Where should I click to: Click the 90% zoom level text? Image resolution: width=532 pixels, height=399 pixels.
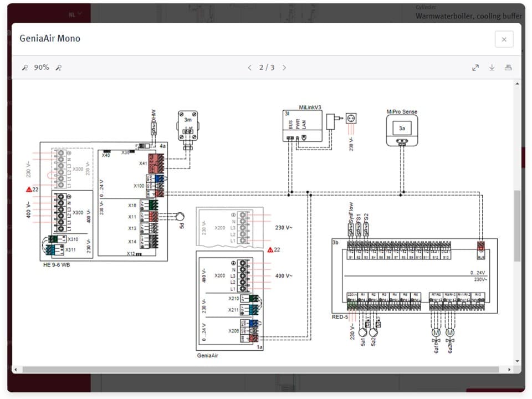coord(42,68)
